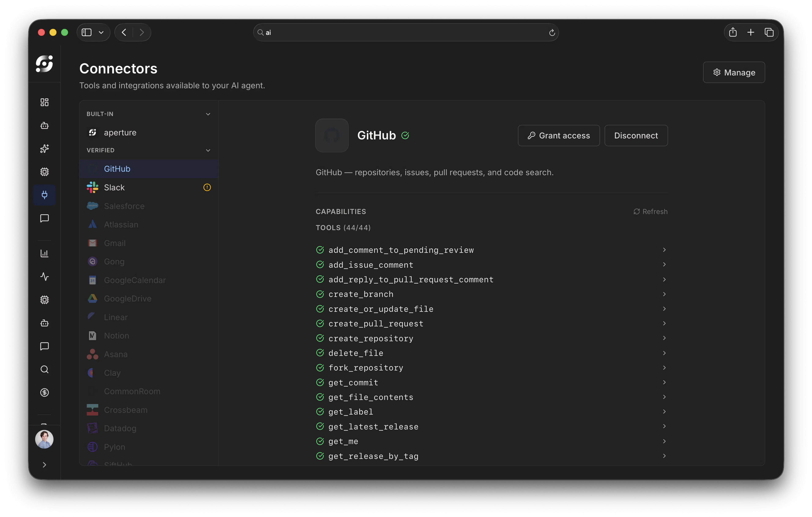Toggle the create_branch tool check

320,294
